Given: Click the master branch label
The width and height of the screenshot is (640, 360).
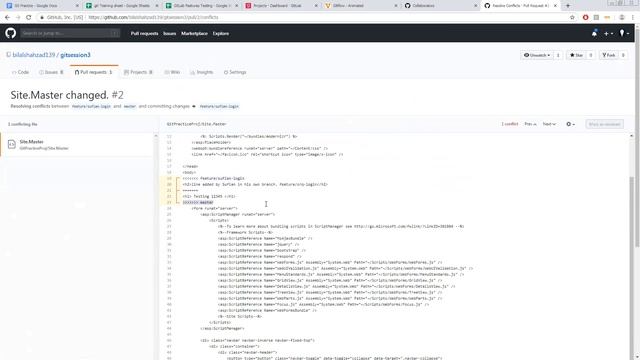Looking at the screenshot, I should click(x=130, y=106).
